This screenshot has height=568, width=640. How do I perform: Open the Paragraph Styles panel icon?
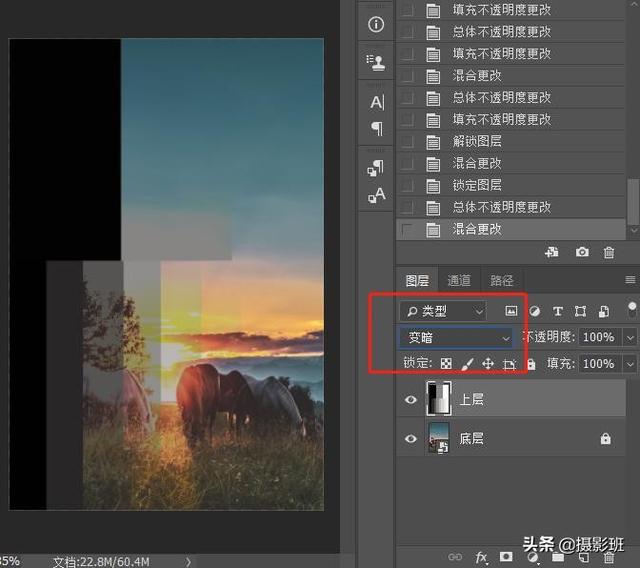(x=376, y=168)
